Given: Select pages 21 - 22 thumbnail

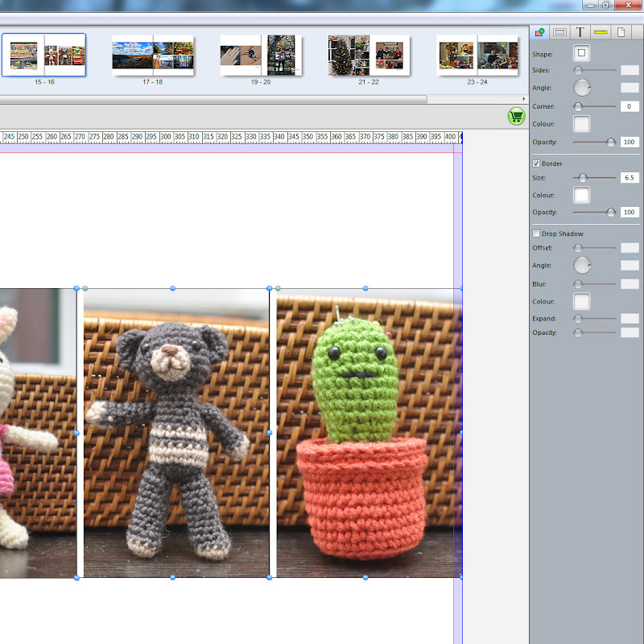Looking at the screenshot, I should (369, 56).
